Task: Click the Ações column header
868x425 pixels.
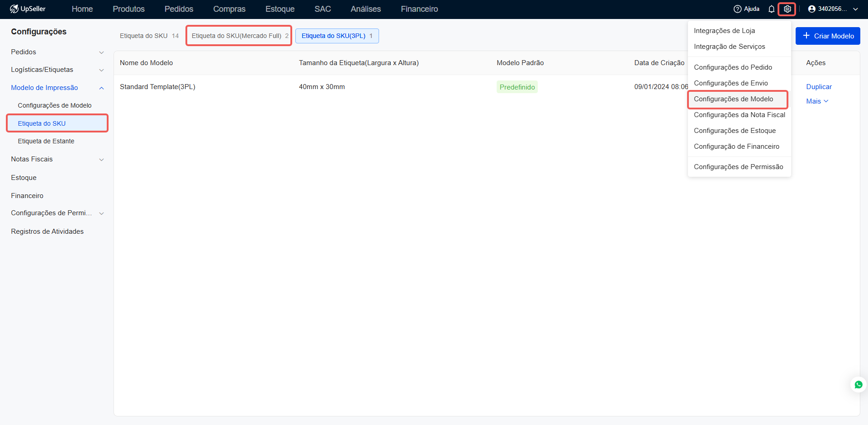Action: tap(816, 63)
